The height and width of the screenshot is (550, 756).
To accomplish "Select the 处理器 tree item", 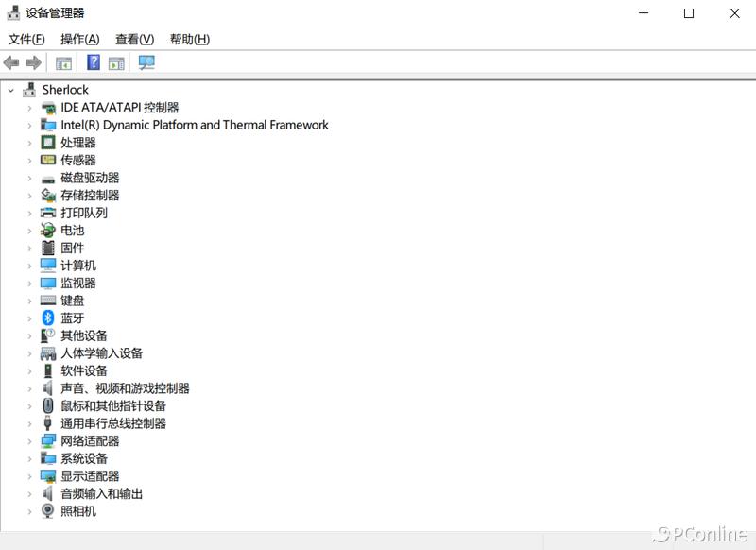I will (77, 142).
